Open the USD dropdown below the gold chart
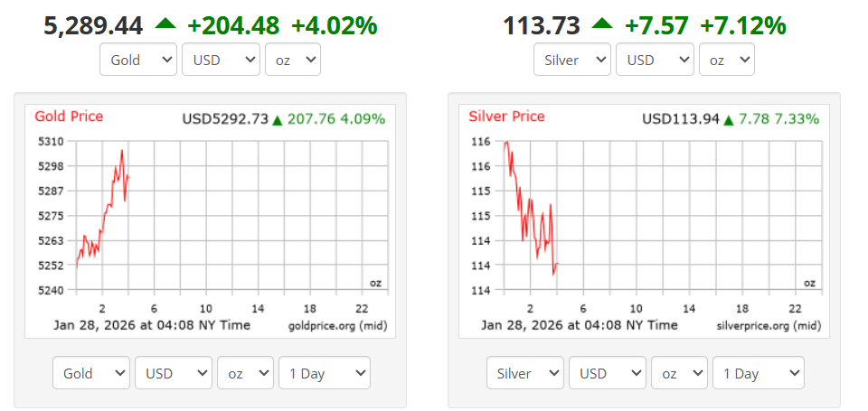Image resolution: width=868 pixels, height=411 pixels. (174, 373)
